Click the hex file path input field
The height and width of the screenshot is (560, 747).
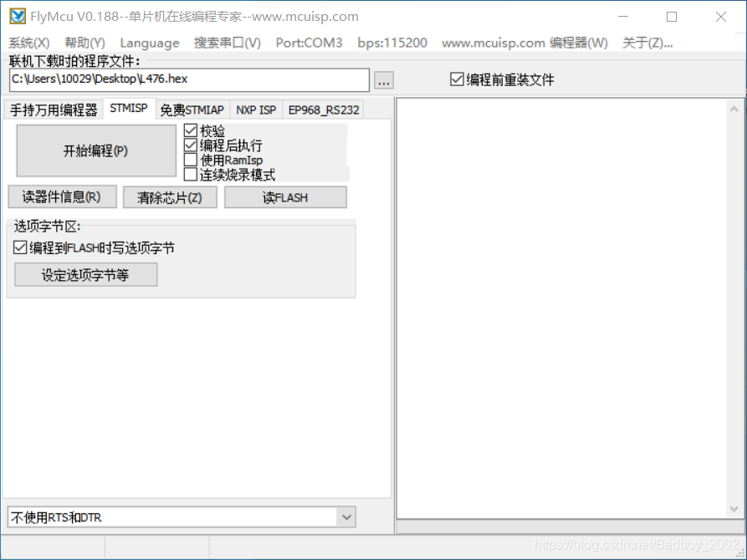tap(189, 79)
